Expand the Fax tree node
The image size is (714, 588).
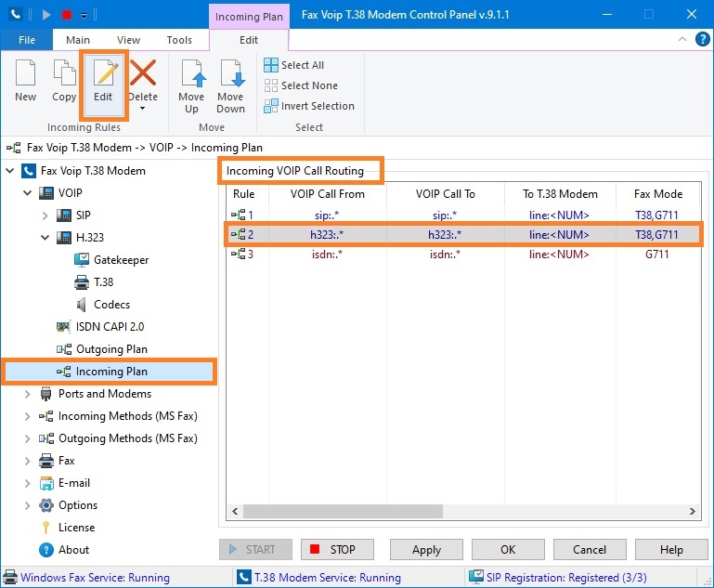coord(27,461)
